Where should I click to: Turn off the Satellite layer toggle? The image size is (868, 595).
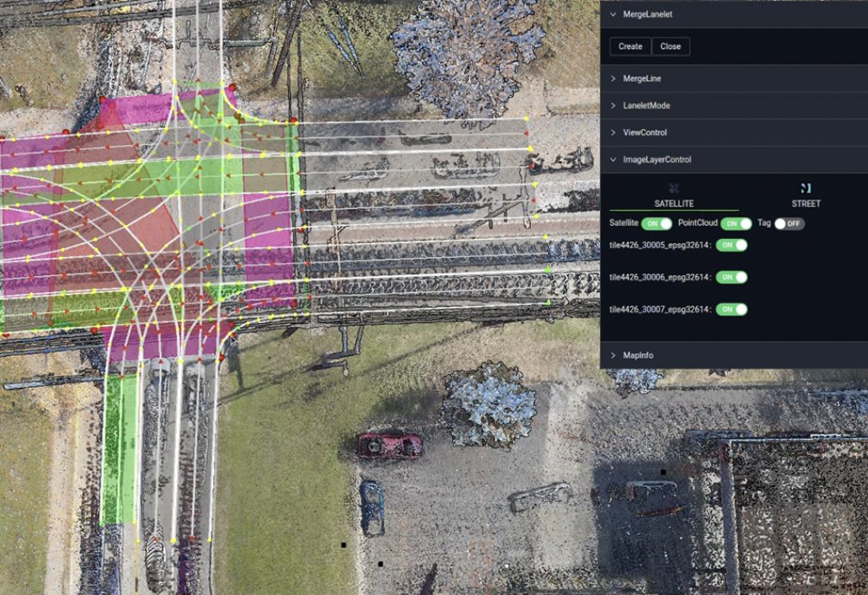click(657, 224)
